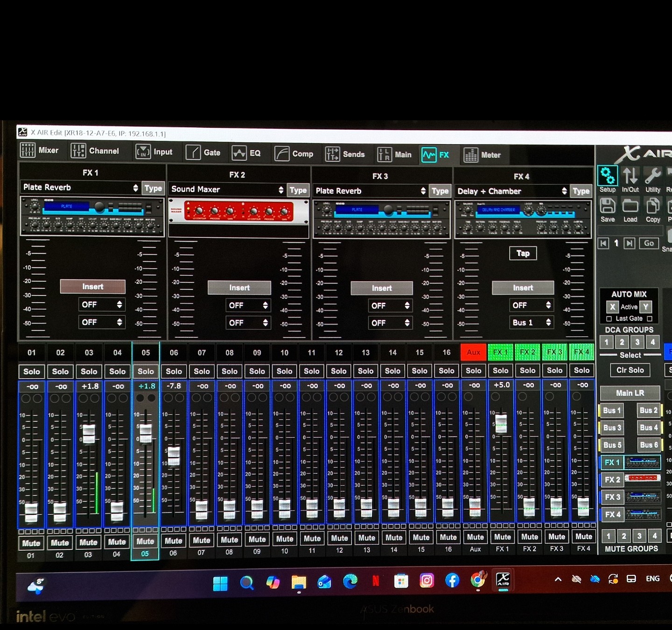Open Windows Start menu
Image resolution: width=672 pixels, height=630 pixels.
tap(220, 583)
